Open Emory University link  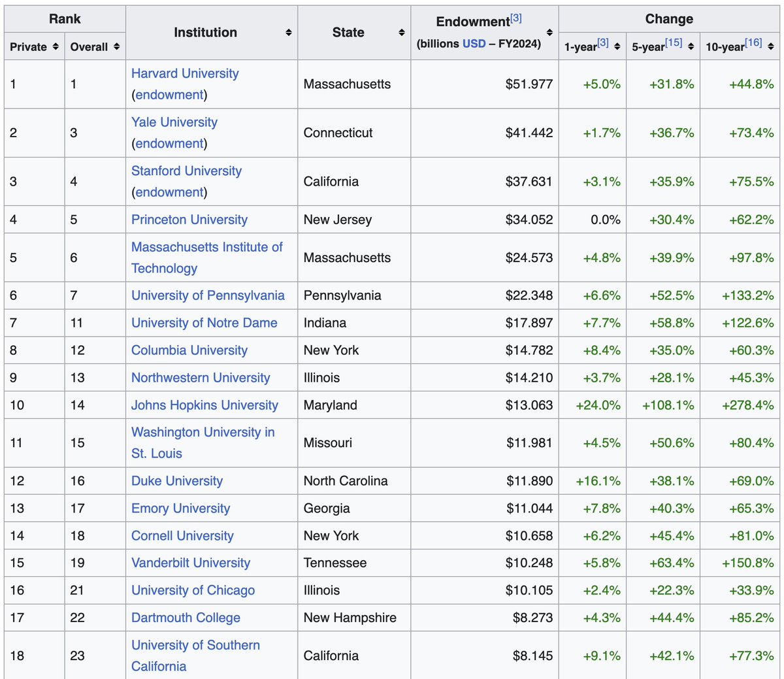point(180,508)
